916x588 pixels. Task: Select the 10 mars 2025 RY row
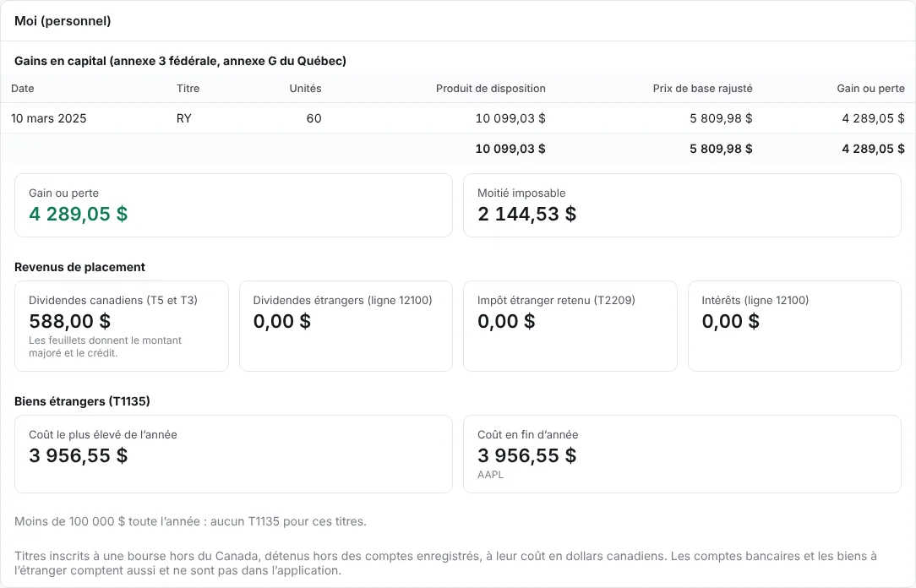[458, 118]
